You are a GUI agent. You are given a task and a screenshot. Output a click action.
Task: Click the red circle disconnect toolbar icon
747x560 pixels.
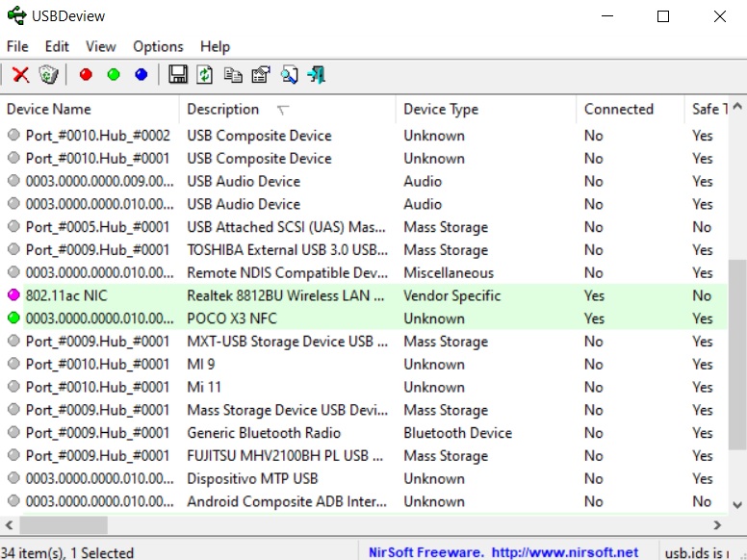pos(86,75)
